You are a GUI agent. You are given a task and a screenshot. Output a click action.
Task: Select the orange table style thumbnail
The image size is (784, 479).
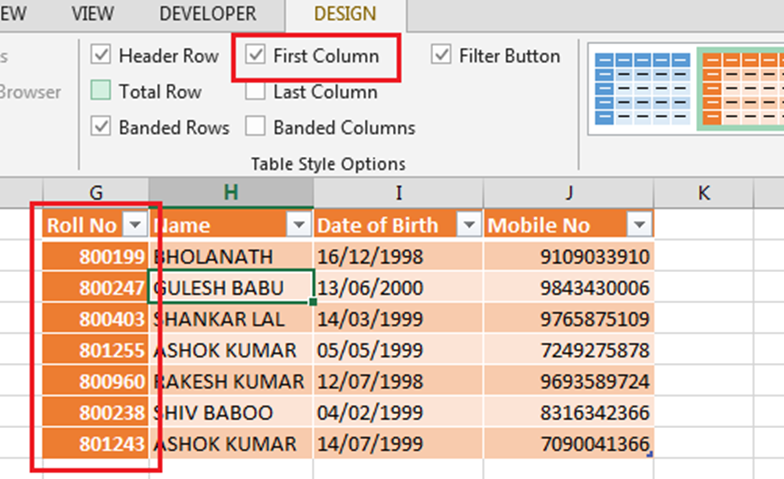[x=739, y=89]
